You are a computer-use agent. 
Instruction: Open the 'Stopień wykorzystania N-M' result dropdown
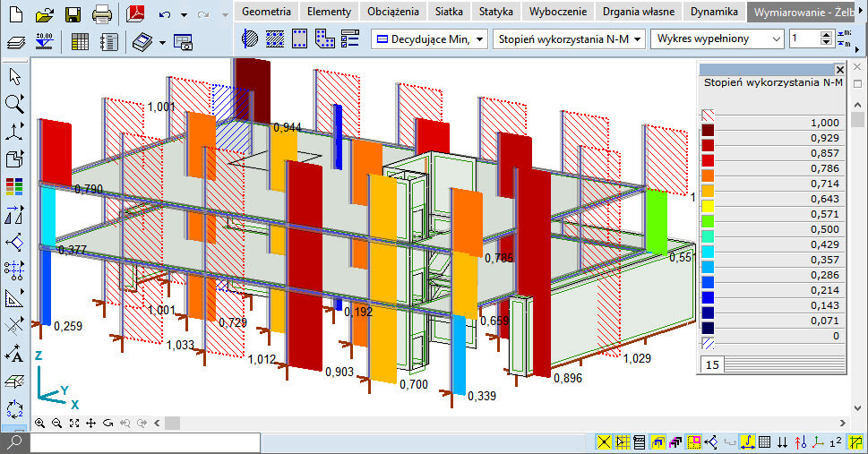(x=569, y=39)
